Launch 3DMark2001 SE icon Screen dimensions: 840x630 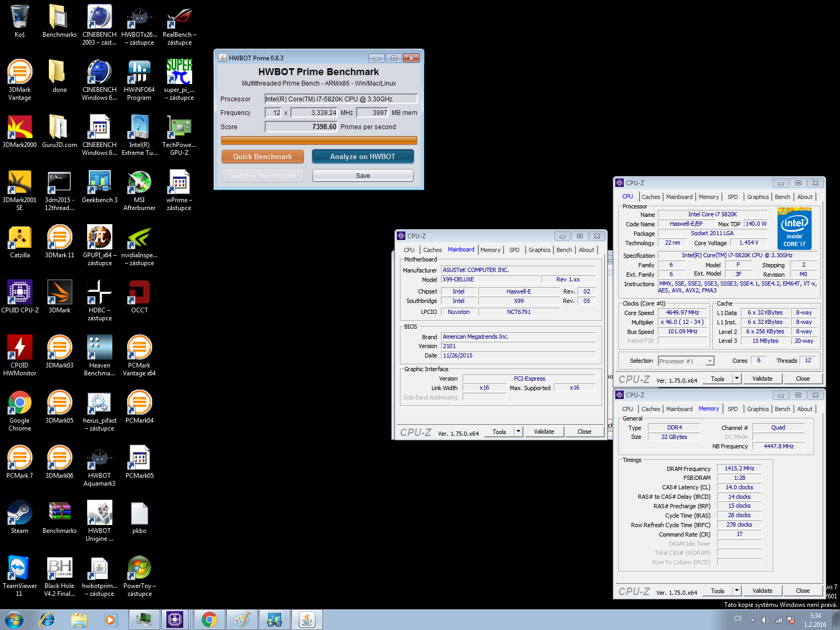point(19,190)
